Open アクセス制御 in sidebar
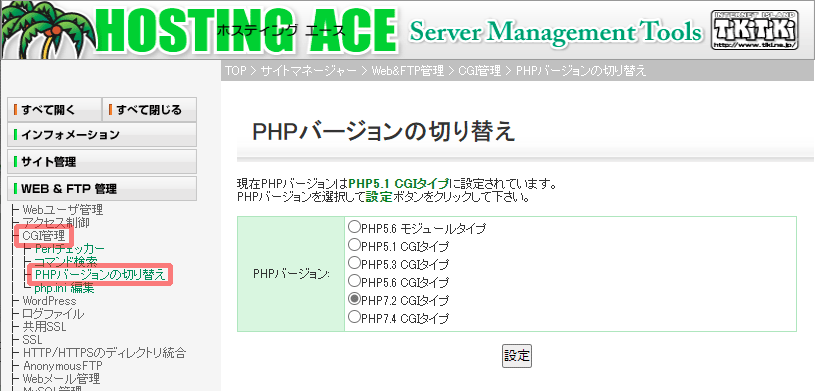Screen dimensions: 815x391 [x=56, y=223]
